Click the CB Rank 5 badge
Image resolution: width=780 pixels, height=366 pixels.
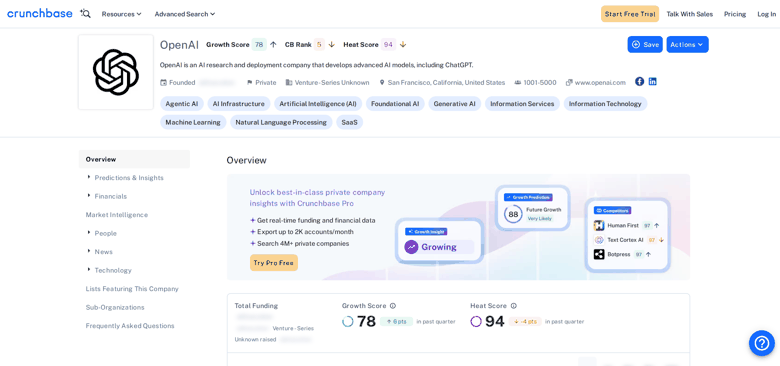point(319,44)
